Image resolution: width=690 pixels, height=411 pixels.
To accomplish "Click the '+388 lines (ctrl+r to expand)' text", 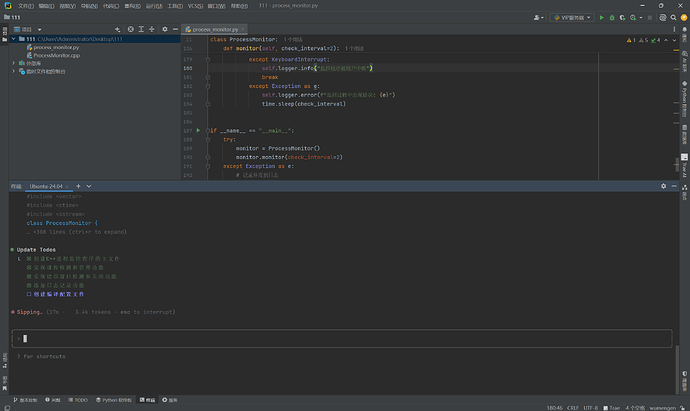I will point(80,232).
